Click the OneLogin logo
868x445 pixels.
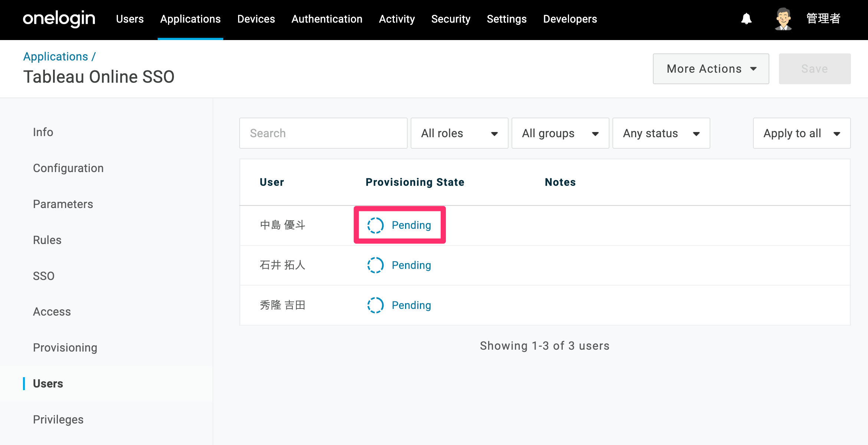coord(59,19)
